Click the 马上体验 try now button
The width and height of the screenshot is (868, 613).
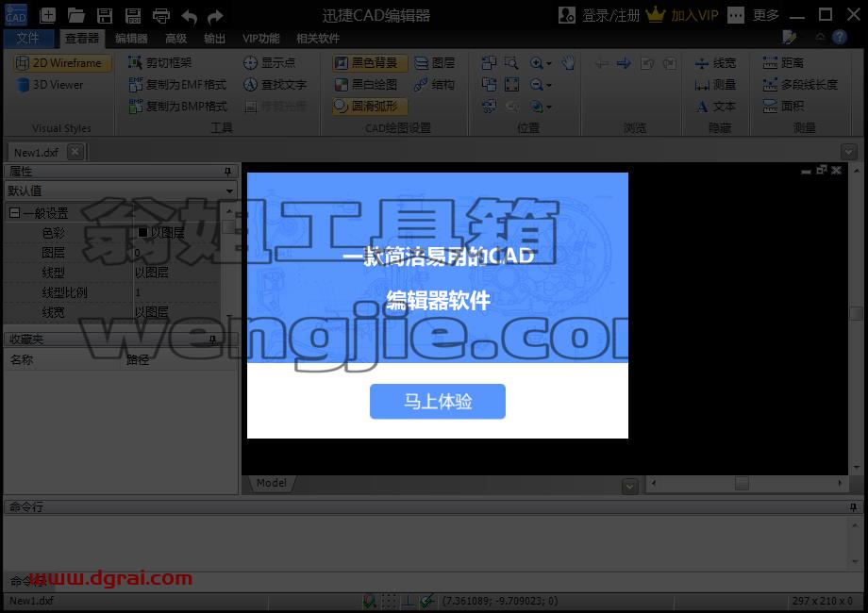pyautogui.click(x=438, y=401)
